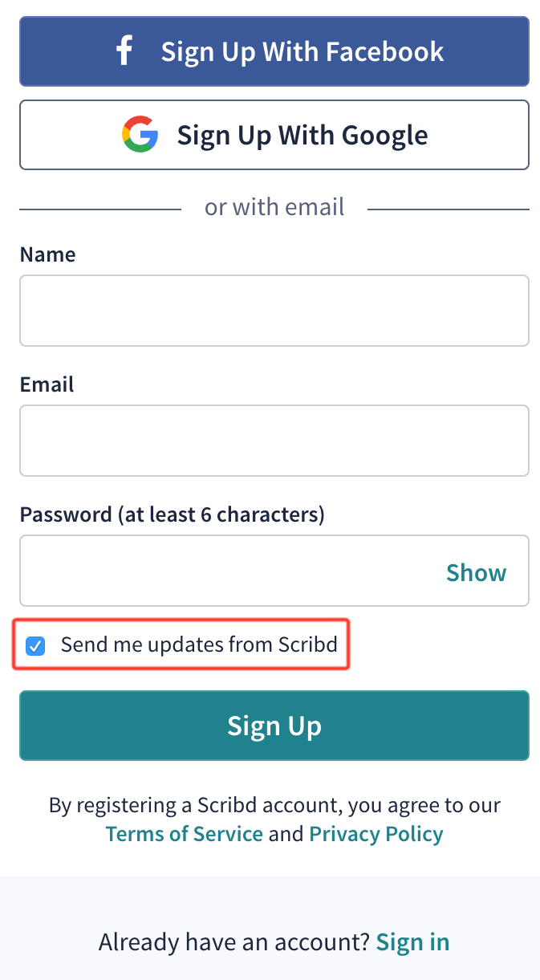540x980 pixels.
Task: Click the 'By registering a Scribd account' notice
Action: 274,819
